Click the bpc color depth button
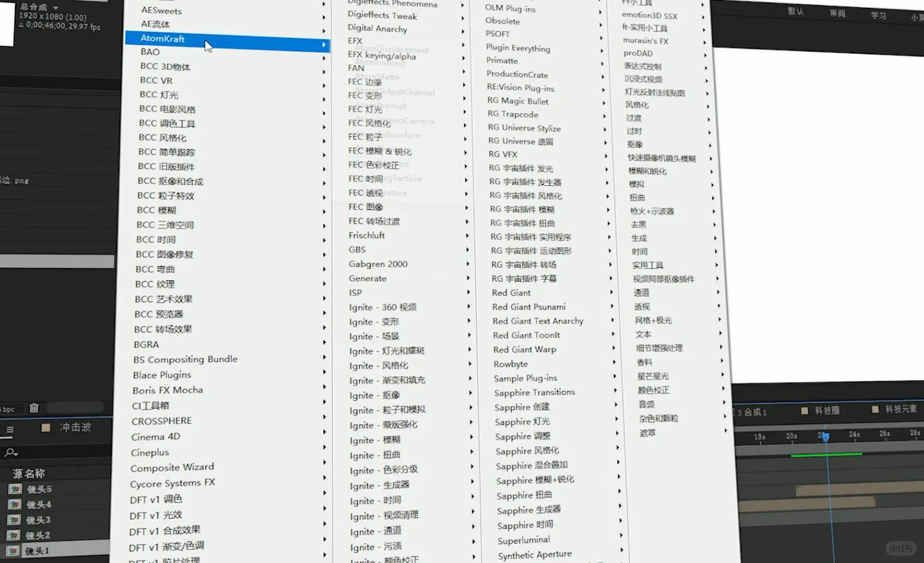 coord(8,410)
